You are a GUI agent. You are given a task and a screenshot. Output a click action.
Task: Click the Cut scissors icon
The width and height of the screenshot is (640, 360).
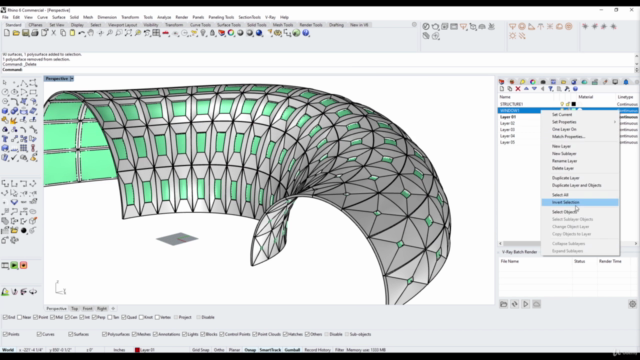(x=53, y=33)
